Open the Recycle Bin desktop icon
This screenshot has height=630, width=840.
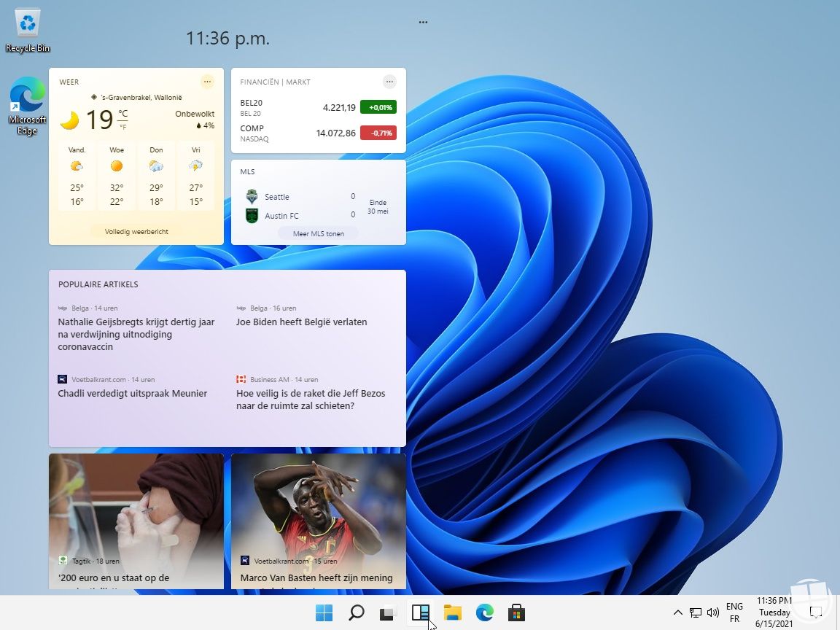27,22
